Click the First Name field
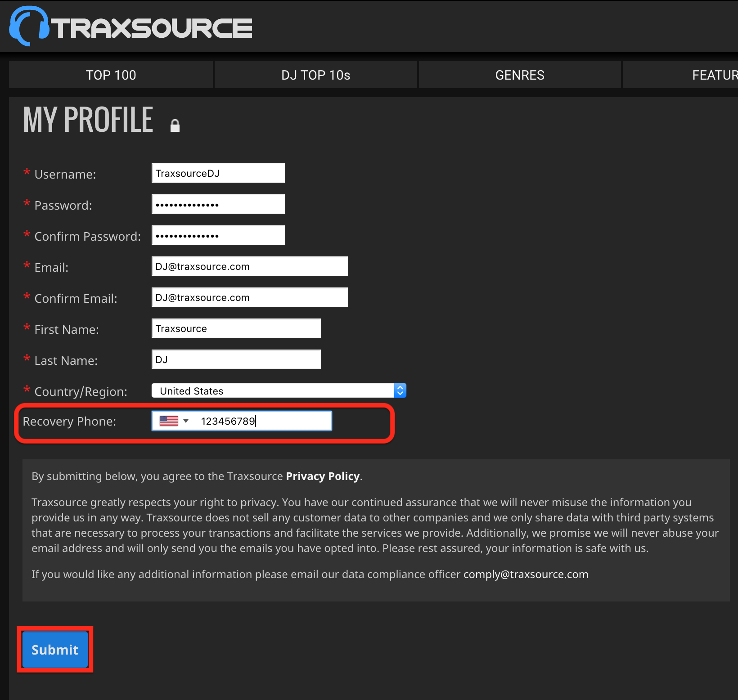Screen dimensions: 738x700 point(236,328)
